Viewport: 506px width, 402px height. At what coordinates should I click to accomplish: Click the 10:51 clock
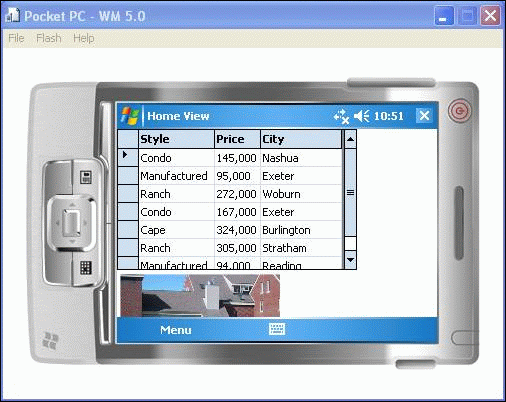click(389, 116)
